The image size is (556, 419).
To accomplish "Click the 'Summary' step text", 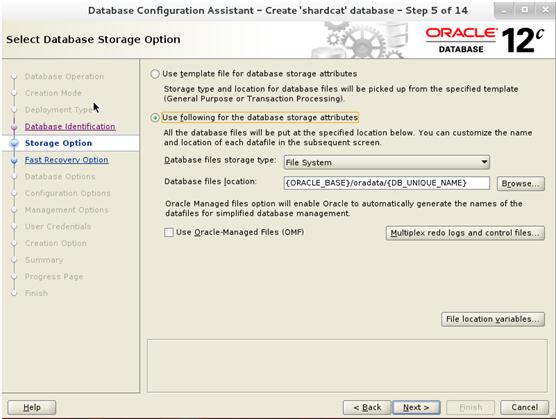I will (44, 260).
